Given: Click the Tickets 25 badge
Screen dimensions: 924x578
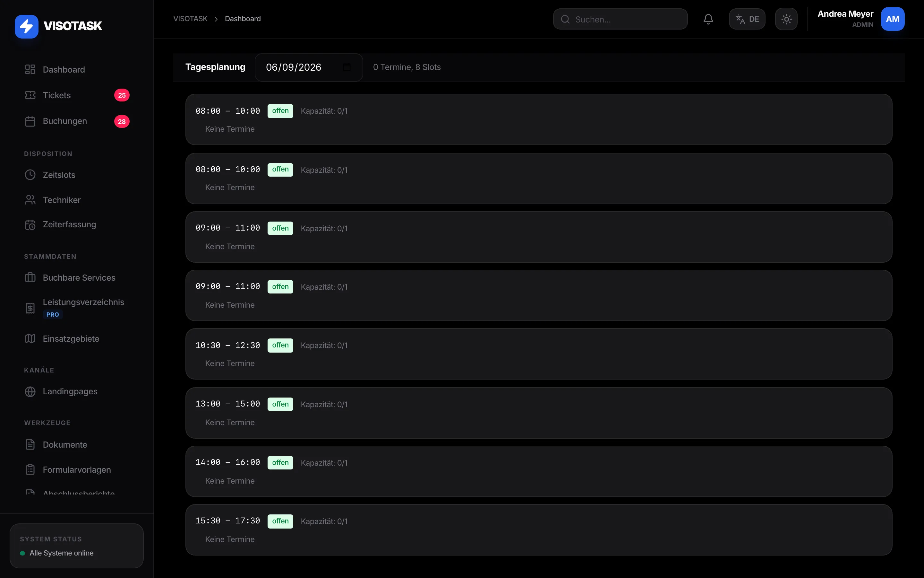Looking at the screenshot, I should (122, 95).
